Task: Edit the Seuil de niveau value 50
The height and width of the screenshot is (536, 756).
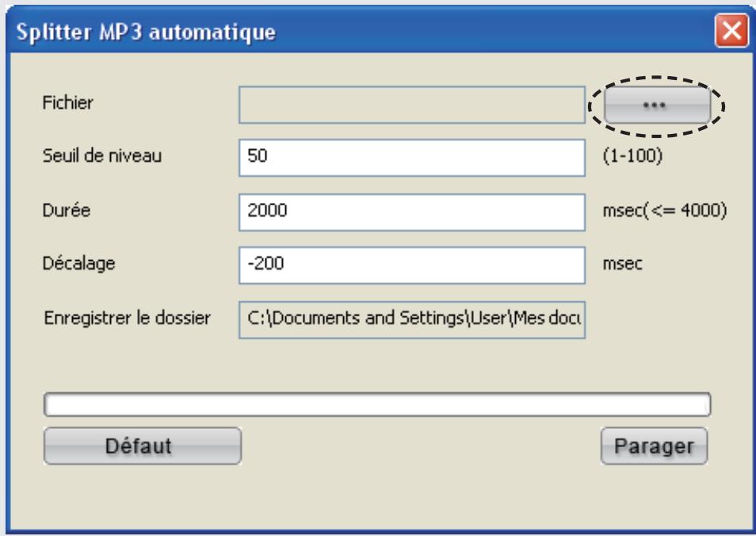Action: click(x=412, y=158)
